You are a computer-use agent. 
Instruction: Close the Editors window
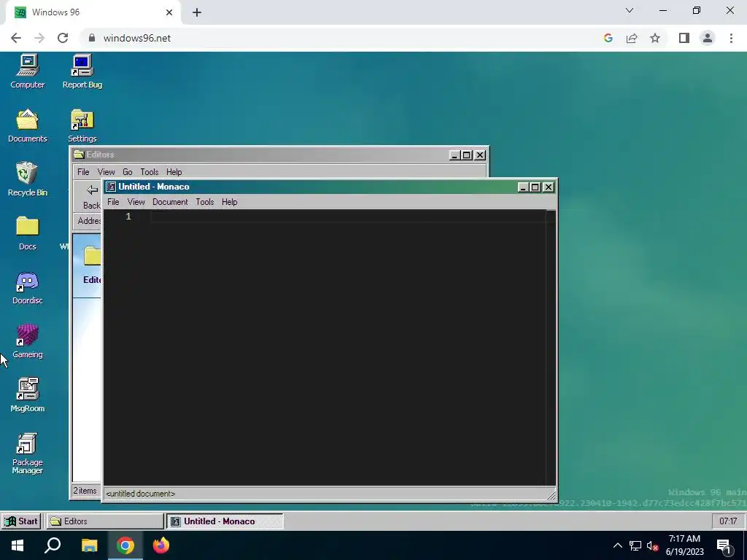coord(480,155)
